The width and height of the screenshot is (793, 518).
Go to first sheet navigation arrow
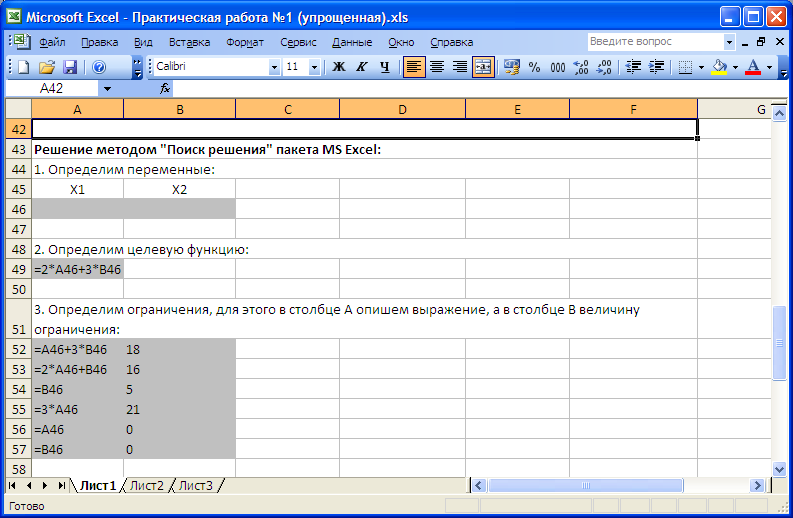tap(13, 486)
